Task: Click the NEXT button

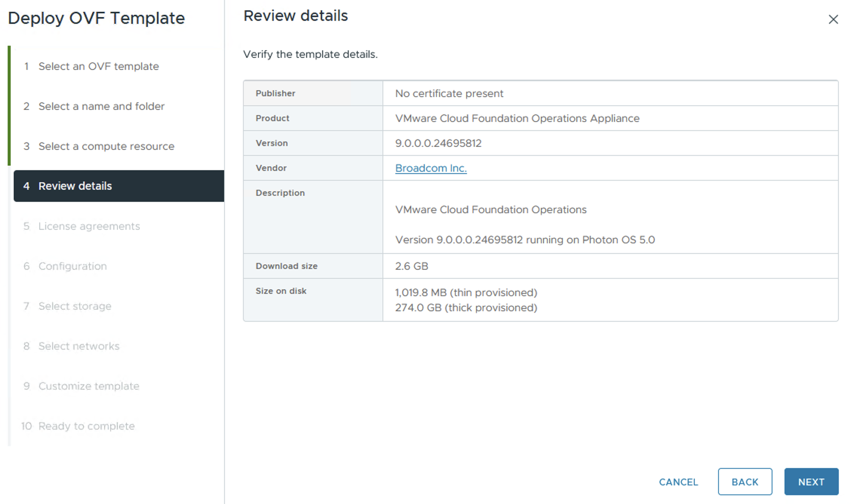Action: 811,482
